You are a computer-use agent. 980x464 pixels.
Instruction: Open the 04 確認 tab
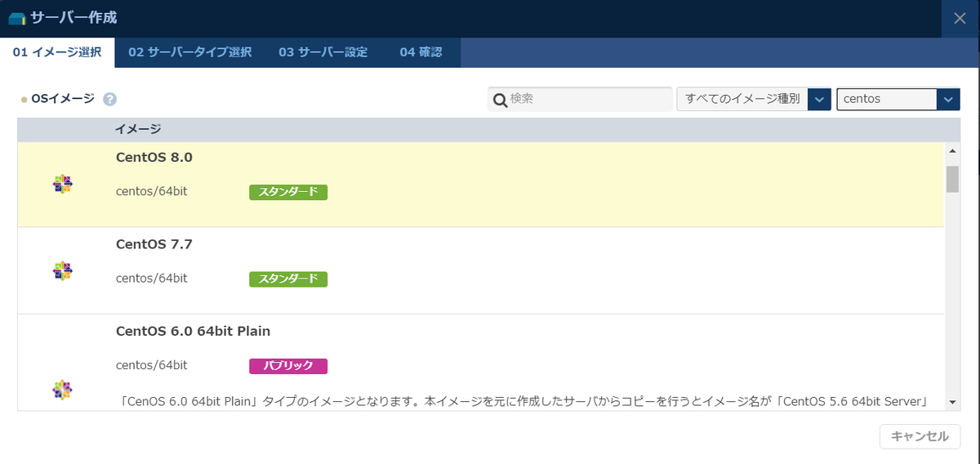[421, 52]
